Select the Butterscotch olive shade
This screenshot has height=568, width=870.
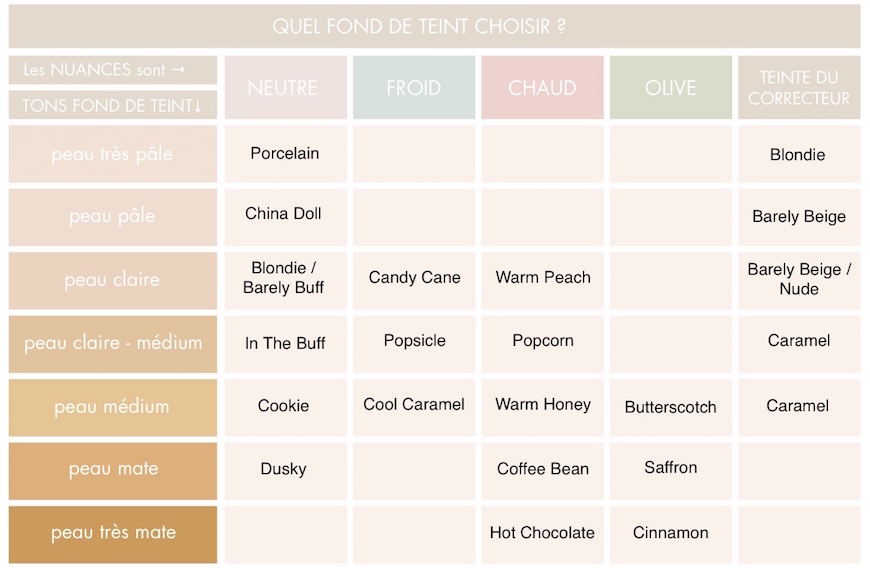[670, 407]
